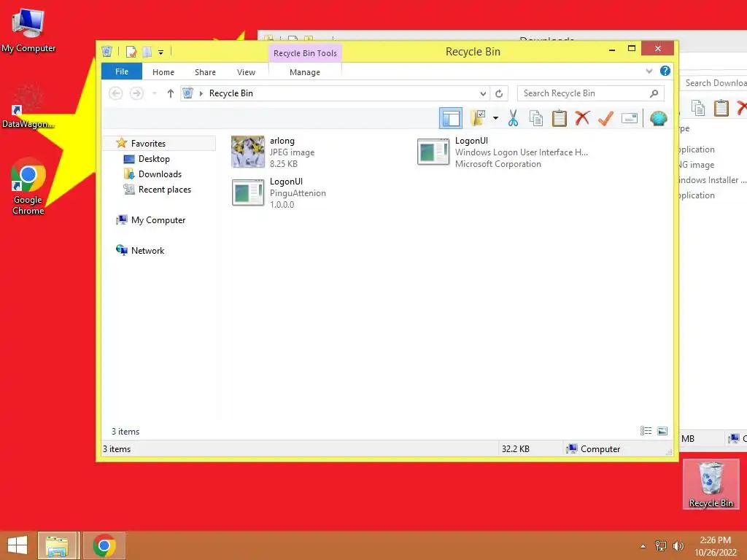Image resolution: width=747 pixels, height=560 pixels.
Task: Click Chrome in the taskbar
Action: [104, 545]
